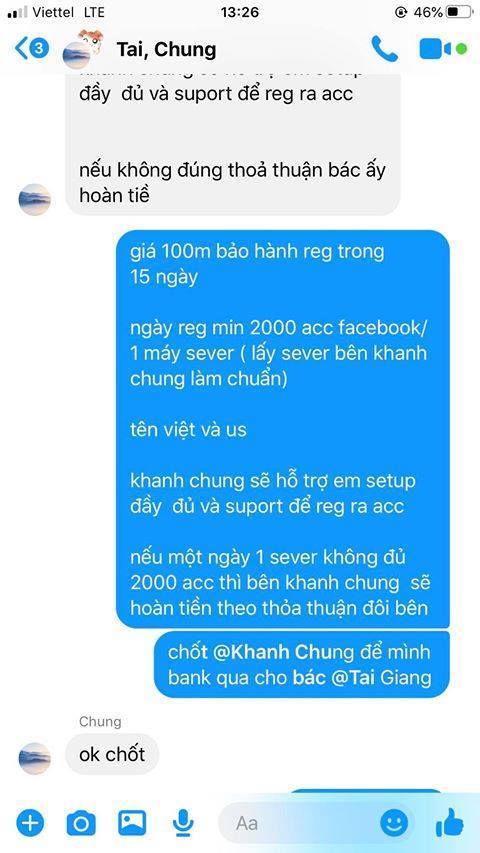Send a thumbs-up like

click(450, 822)
